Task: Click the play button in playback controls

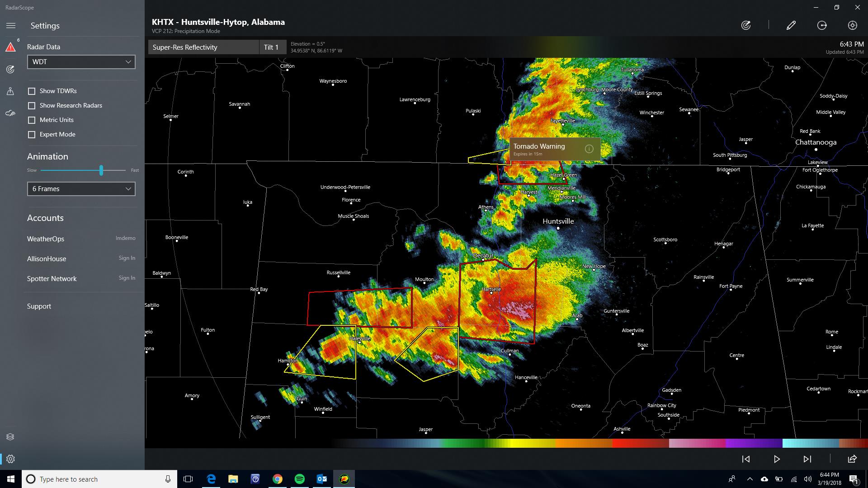Action: pyautogui.click(x=777, y=459)
